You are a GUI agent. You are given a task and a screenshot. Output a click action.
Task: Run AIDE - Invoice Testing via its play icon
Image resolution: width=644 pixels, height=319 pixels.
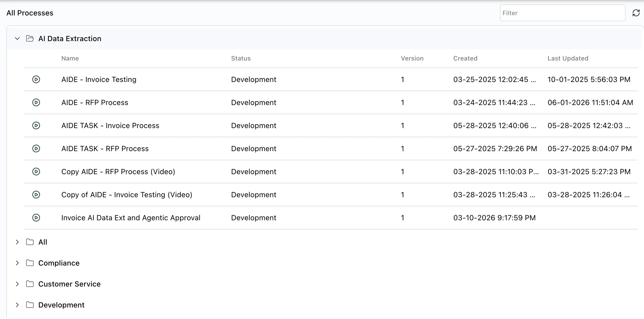[x=36, y=79]
